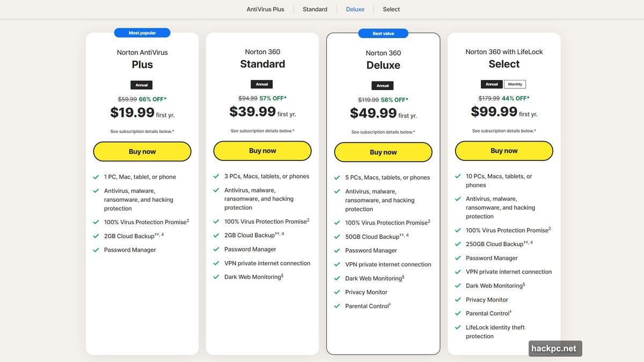Open the AntiVirus Plus tab

pyautogui.click(x=265, y=9)
